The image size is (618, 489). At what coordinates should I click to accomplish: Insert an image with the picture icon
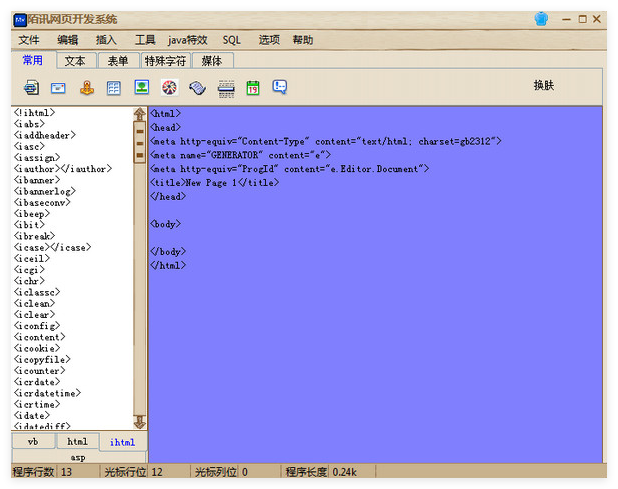141,87
